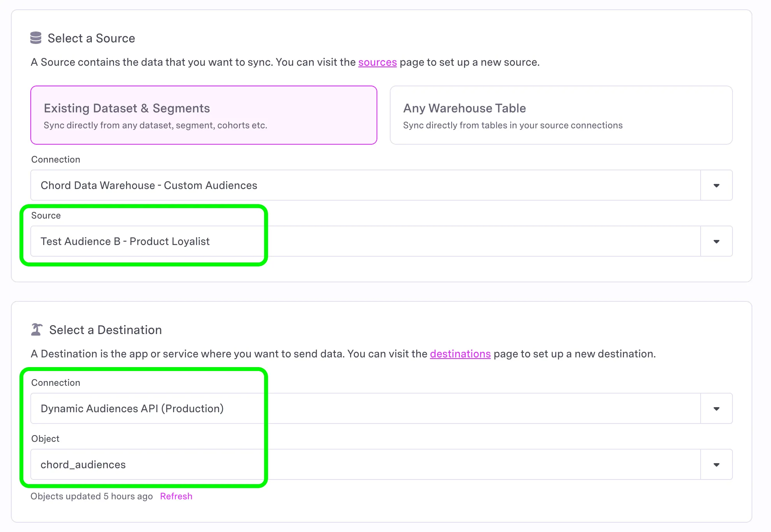Screen dimensions: 771x532
Task: Click the Select a Destination heading
Action: 105,330
